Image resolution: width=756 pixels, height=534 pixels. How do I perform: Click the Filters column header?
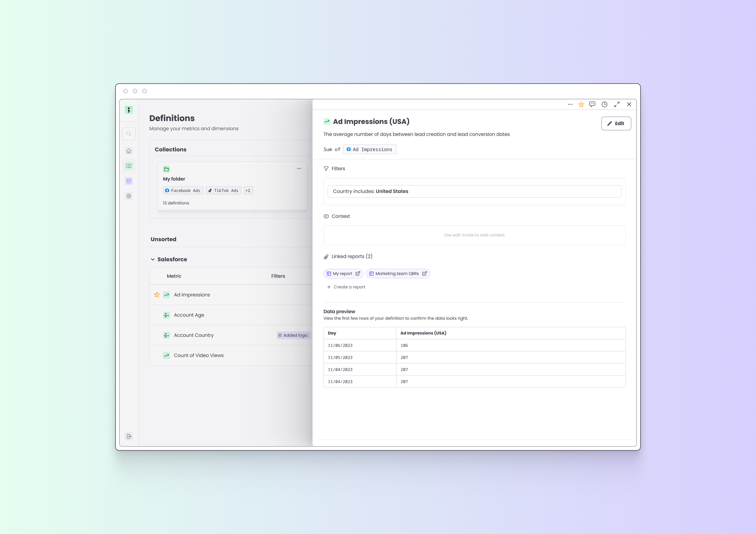point(278,276)
